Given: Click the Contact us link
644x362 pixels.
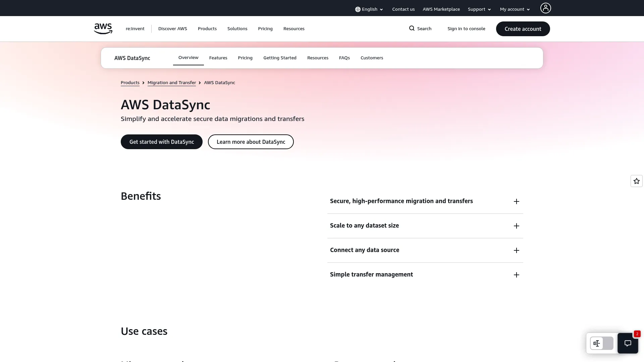Looking at the screenshot, I should coord(403,9).
